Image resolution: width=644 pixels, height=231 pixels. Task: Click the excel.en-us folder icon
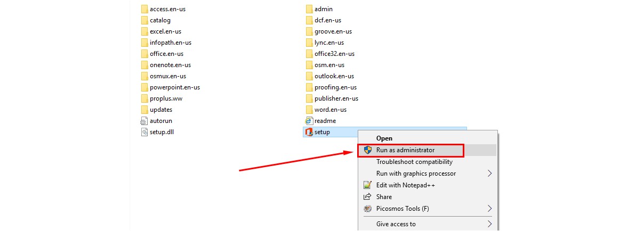(144, 31)
